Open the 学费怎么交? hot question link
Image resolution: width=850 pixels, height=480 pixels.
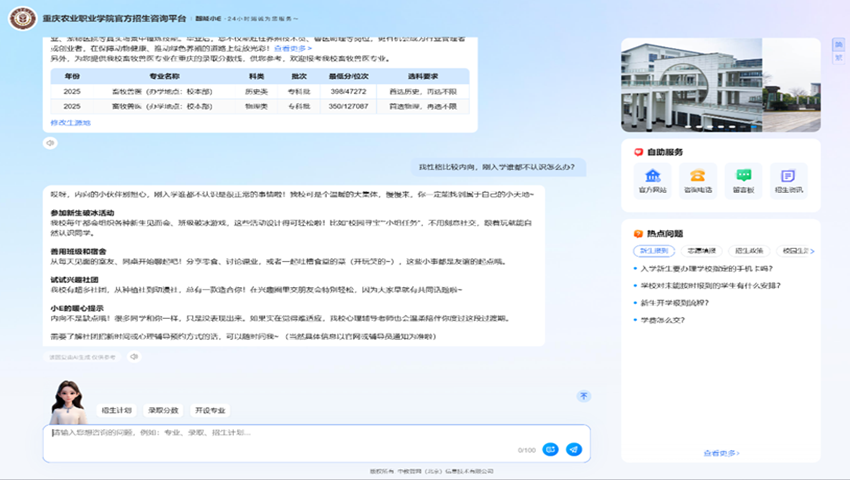coord(662,319)
